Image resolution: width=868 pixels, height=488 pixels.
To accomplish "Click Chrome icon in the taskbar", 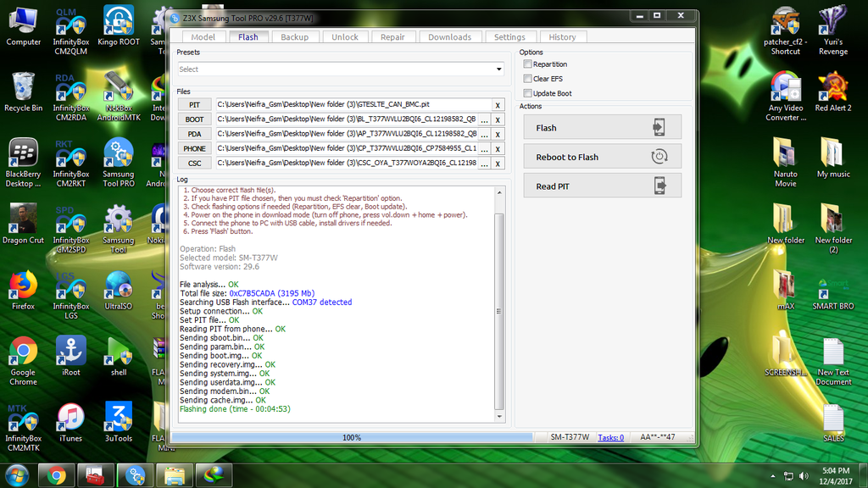I will pos(57,474).
